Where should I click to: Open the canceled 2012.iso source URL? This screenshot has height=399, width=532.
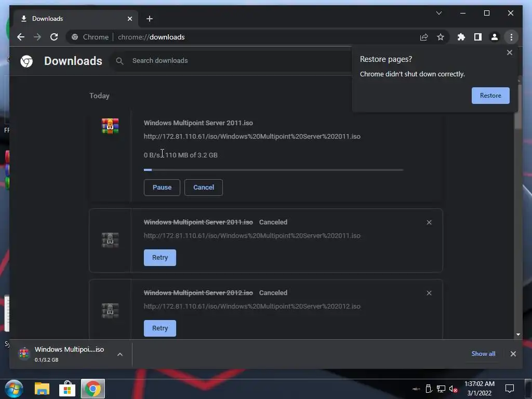(x=252, y=306)
